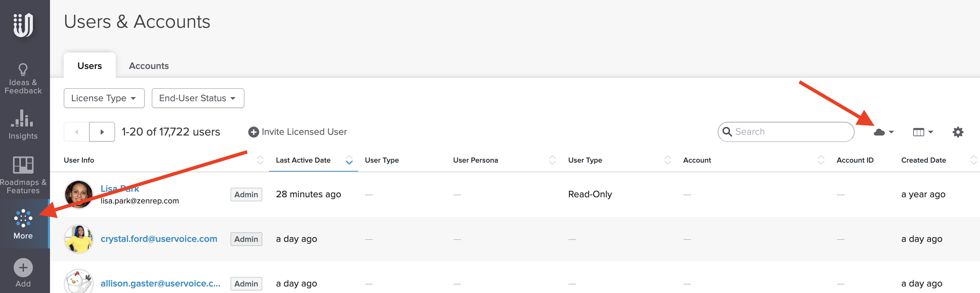Image resolution: width=980 pixels, height=293 pixels.
Task: Open the column chooser dropdown
Action: [922, 132]
